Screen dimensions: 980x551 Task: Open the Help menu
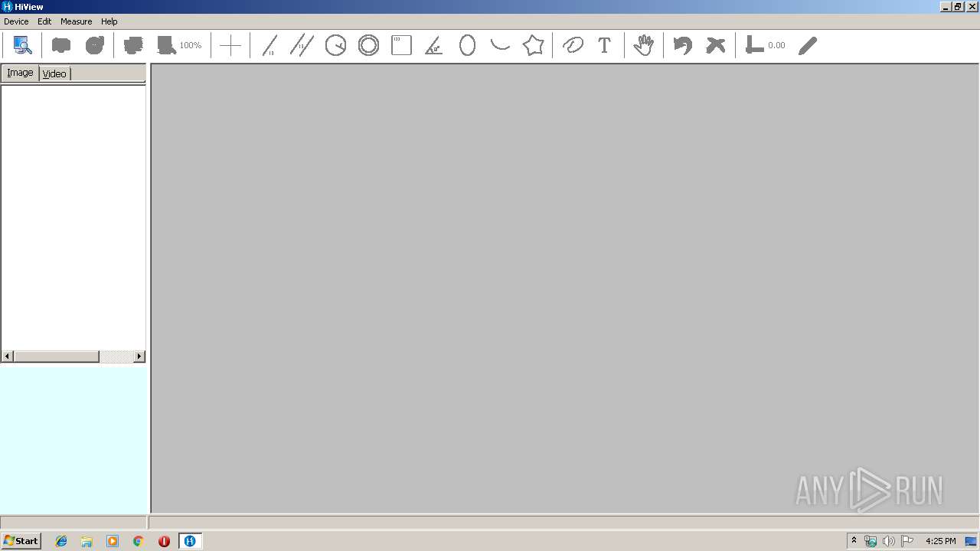click(109, 21)
